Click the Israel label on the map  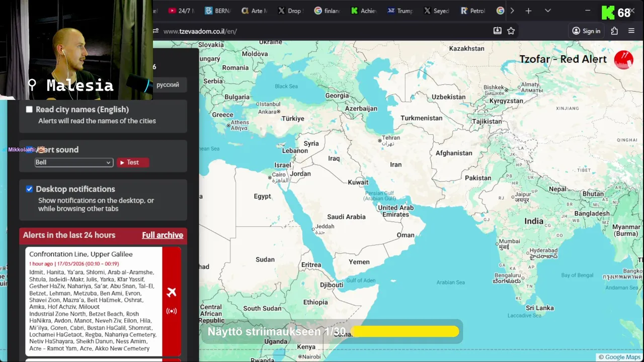coord(282,165)
